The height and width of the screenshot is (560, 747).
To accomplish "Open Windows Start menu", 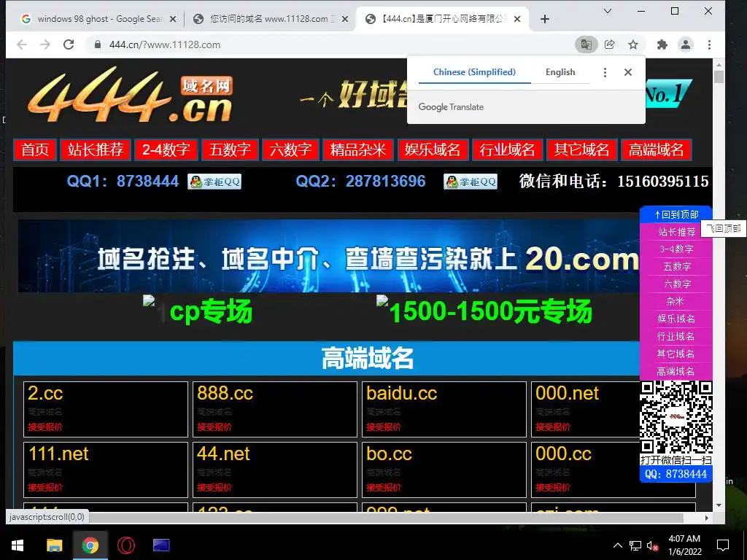I will click(18, 545).
